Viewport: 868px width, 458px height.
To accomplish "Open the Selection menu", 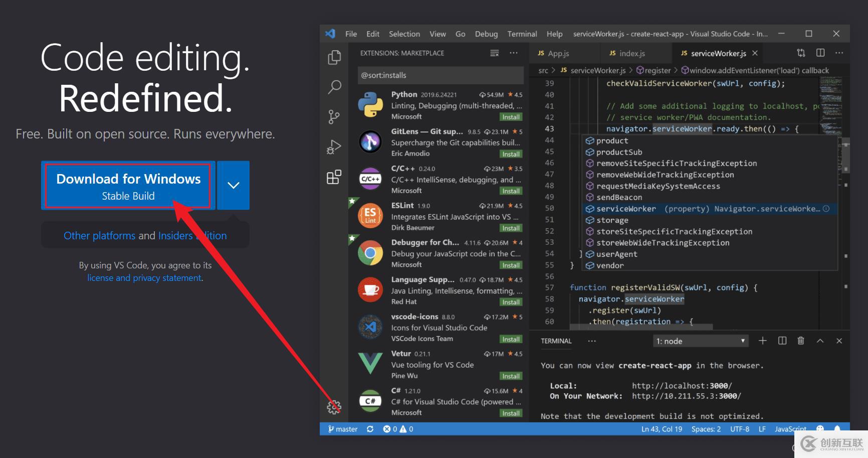I will pyautogui.click(x=404, y=34).
